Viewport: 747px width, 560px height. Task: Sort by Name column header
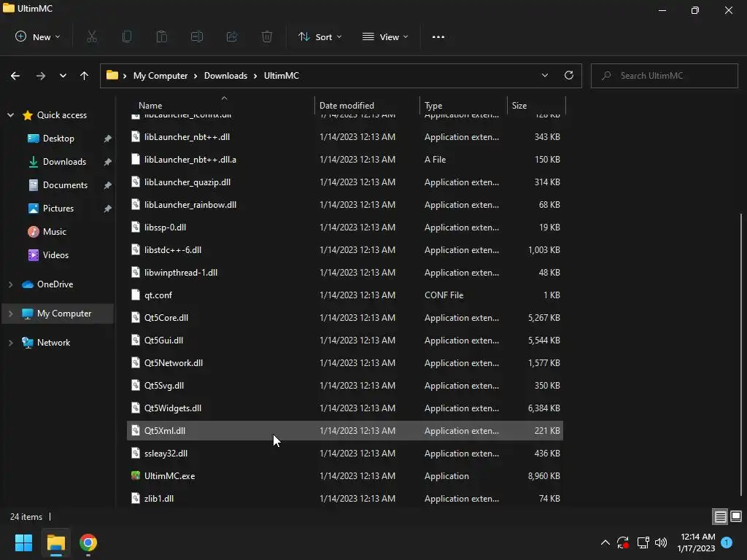pos(221,106)
